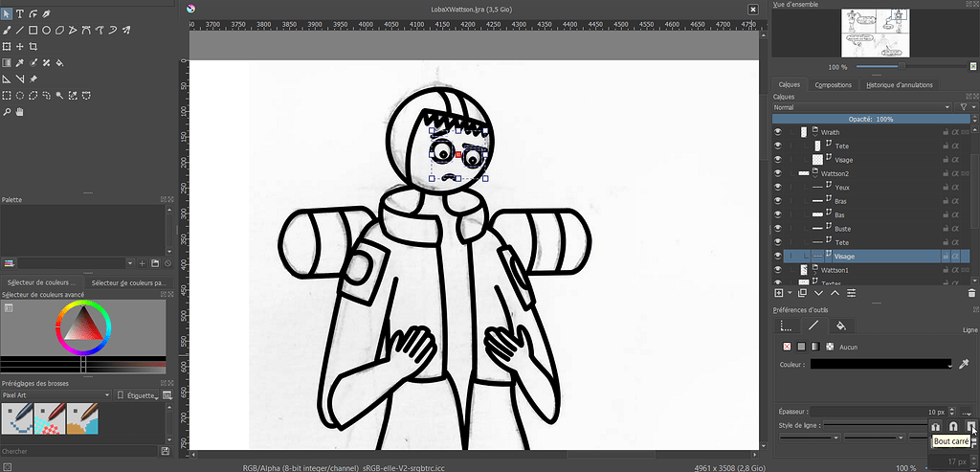Select the Freehand Brush tool
Screen dimensions: 980x472
pyautogui.click(x=7, y=30)
